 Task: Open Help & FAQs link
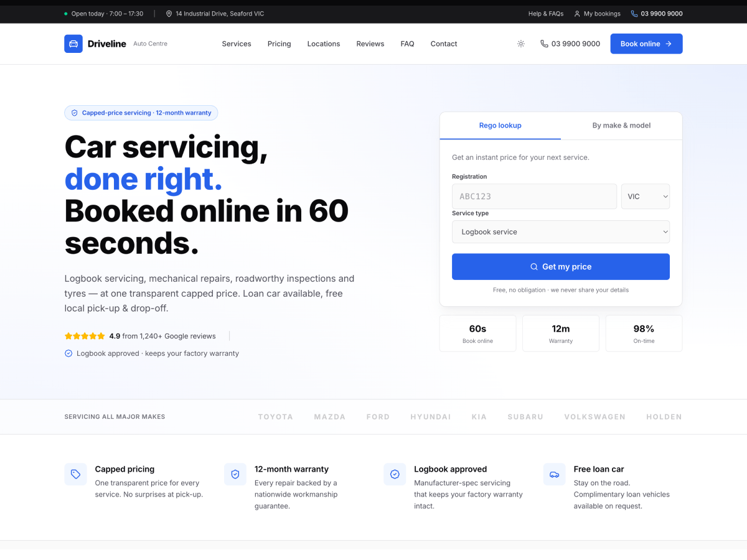[546, 14]
